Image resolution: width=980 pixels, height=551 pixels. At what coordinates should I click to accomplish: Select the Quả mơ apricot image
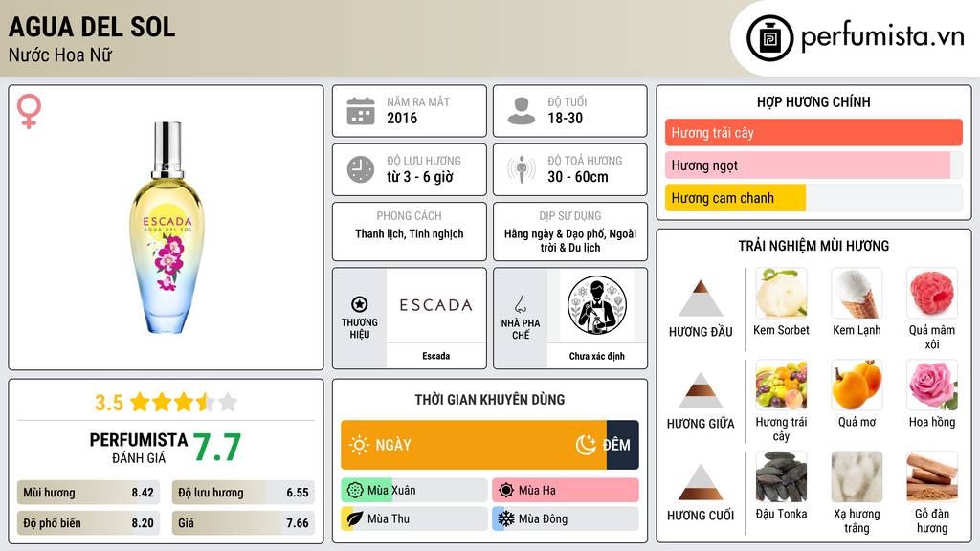857,385
